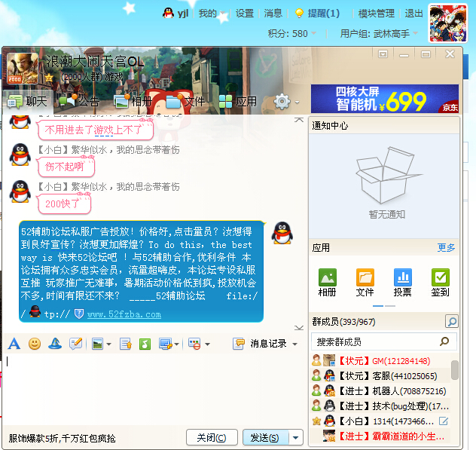Select member 【进士】技术(bug处理)
476x450 pixels.
tap(380, 406)
